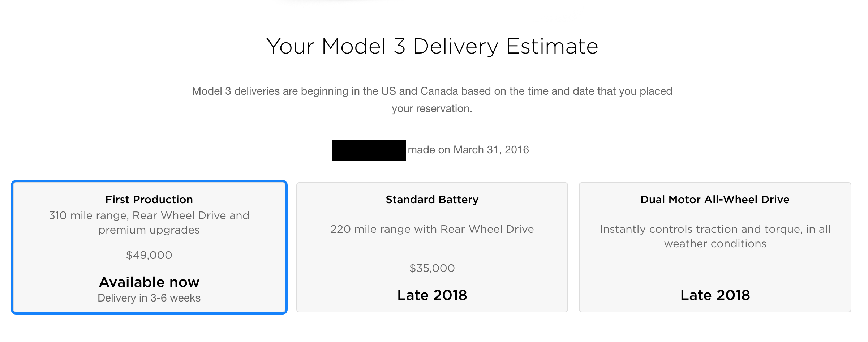
Task: Click the "Dual Motor All-Wheel Drive" title
Action: (715, 200)
